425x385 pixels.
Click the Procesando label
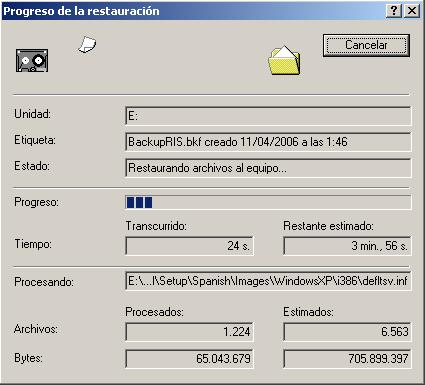44,282
